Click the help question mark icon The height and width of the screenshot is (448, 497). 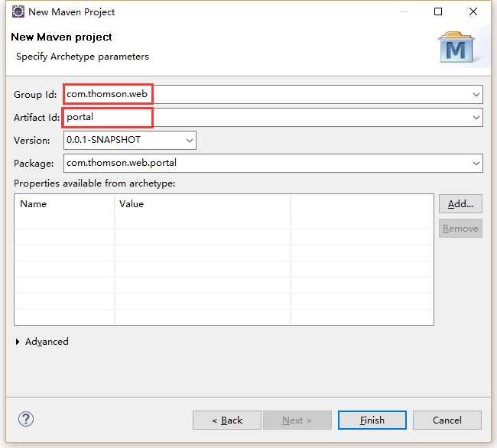pos(26,419)
